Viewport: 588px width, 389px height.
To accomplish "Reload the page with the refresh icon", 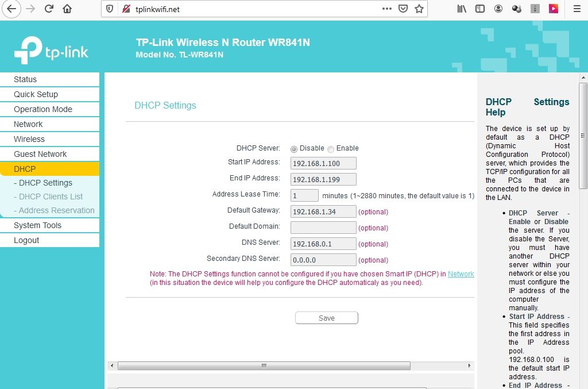I will pos(49,9).
